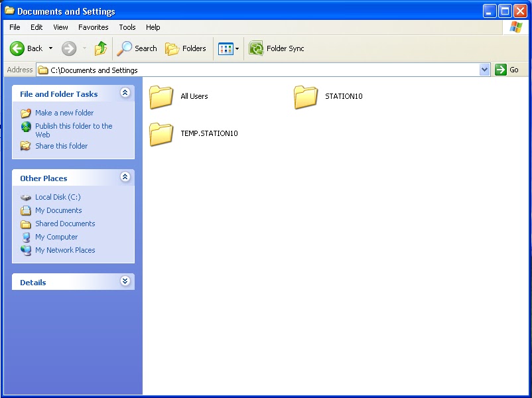Select the Forward navigation arrow
The width and height of the screenshot is (532, 398).
click(x=68, y=48)
